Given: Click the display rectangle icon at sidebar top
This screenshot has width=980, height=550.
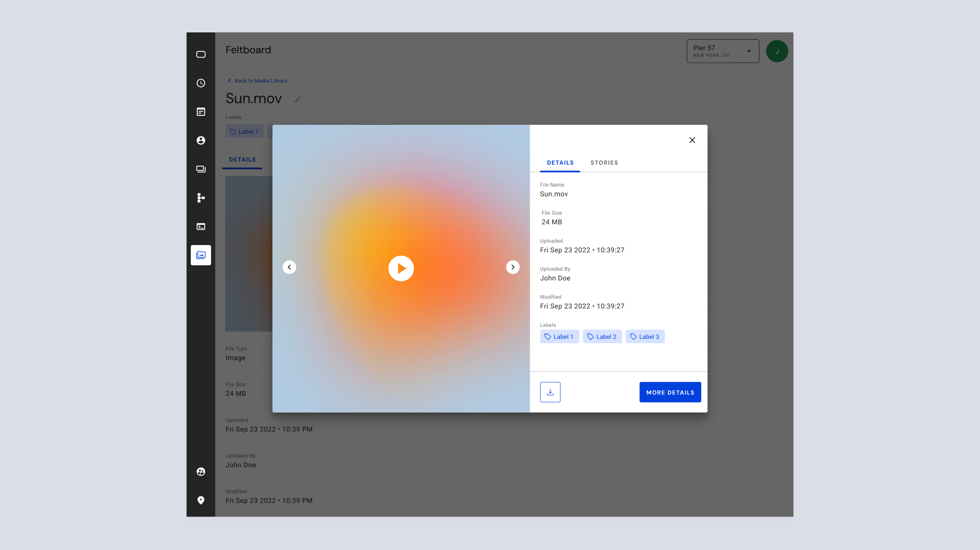Looking at the screenshot, I should [201, 55].
